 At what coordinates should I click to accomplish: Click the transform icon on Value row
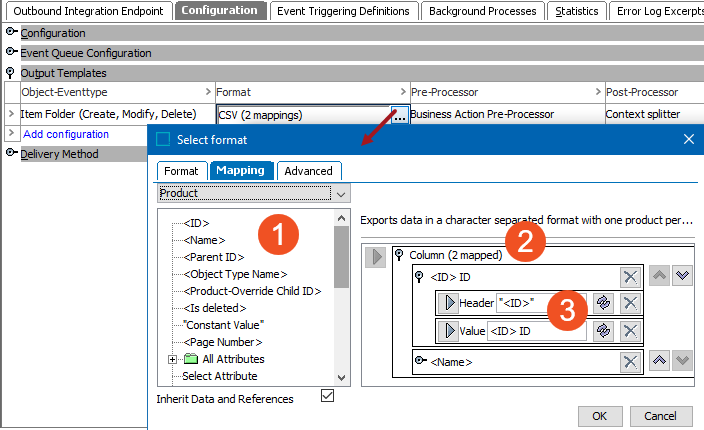[602, 331]
